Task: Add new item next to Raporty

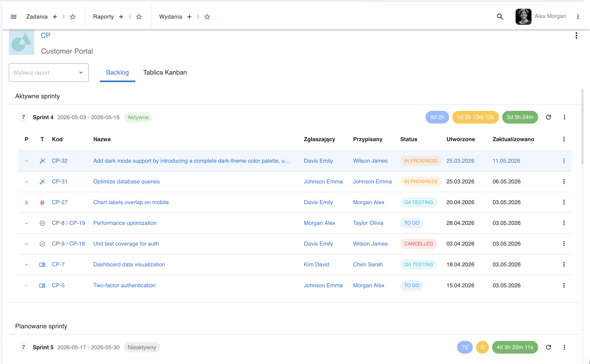Action: click(121, 17)
